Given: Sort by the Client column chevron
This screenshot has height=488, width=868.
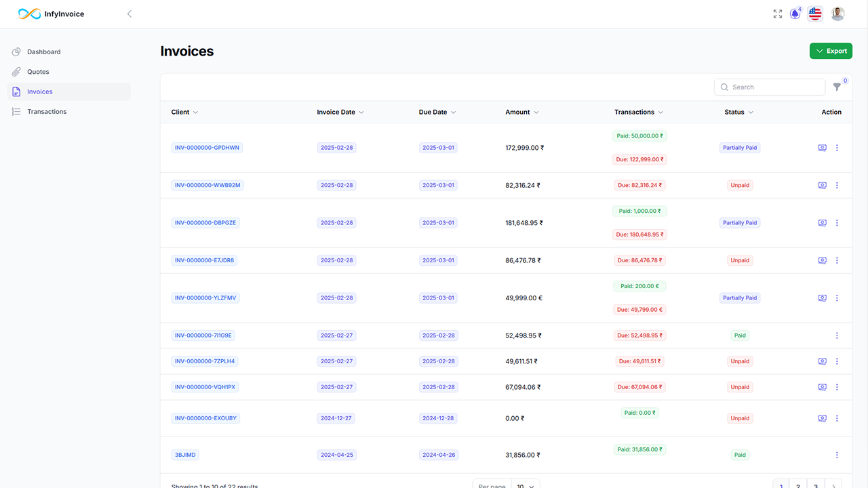Looking at the screenshot, I should (x=196, y=112).
